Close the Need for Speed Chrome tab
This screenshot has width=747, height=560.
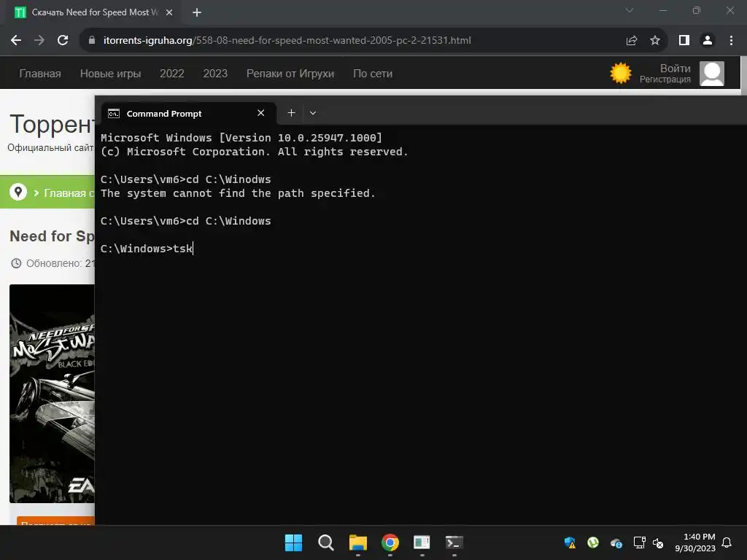coord(169,12)
